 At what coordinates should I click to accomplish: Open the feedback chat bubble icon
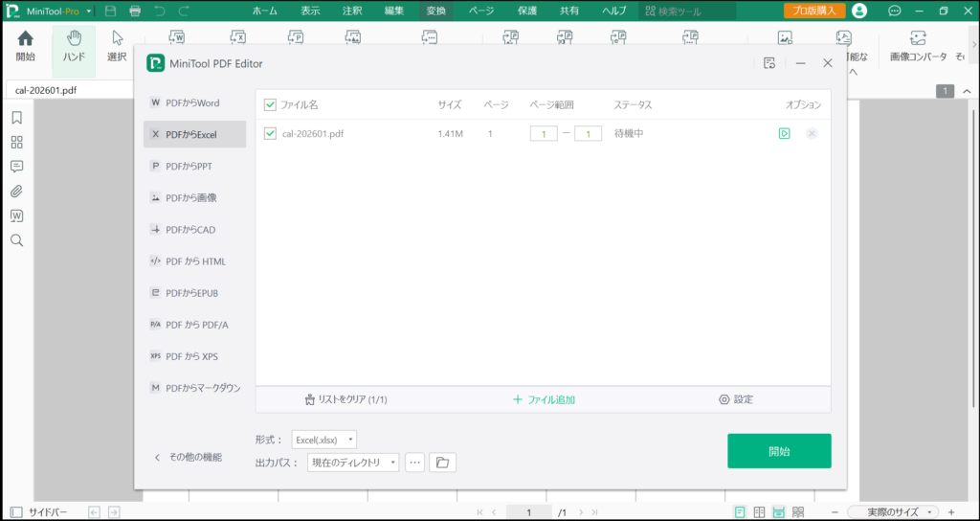[895, 11]
